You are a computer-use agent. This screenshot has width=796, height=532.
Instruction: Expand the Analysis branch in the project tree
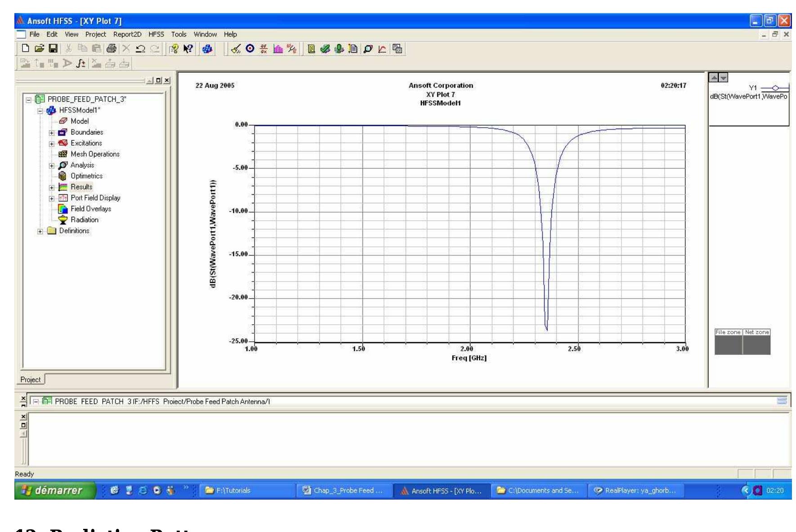52,165
